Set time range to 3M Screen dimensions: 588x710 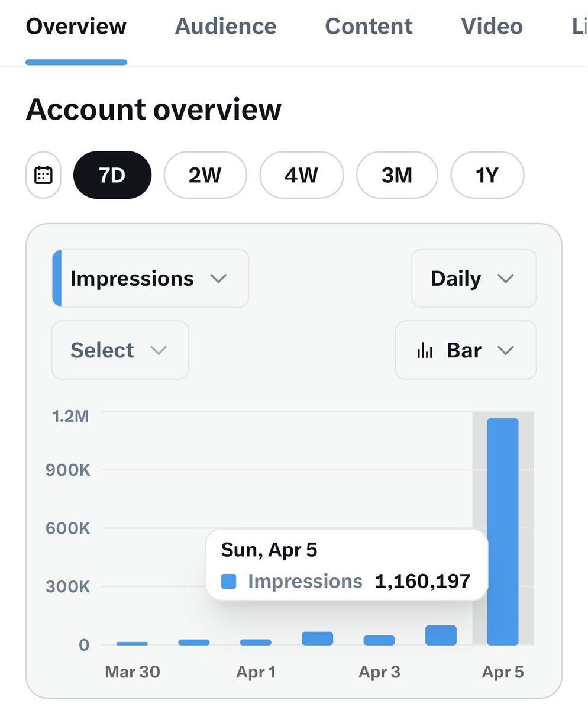pos(397,175)
